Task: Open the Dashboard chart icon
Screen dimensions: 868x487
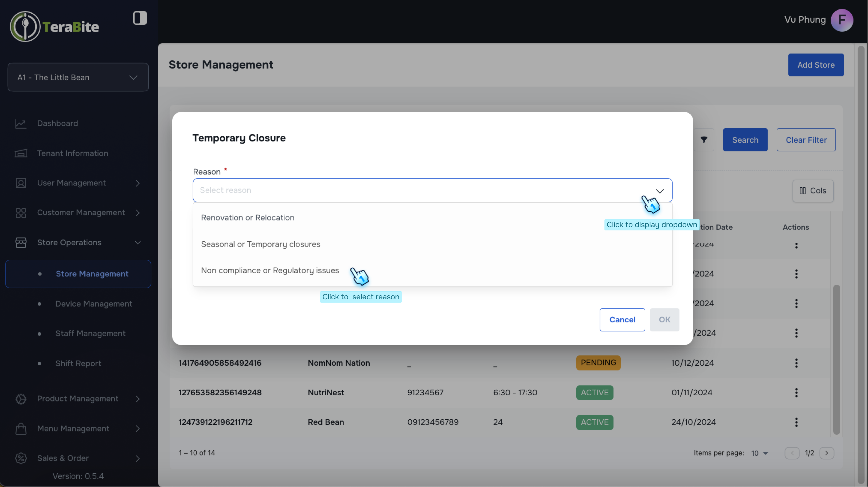Action: pos(21,123)
